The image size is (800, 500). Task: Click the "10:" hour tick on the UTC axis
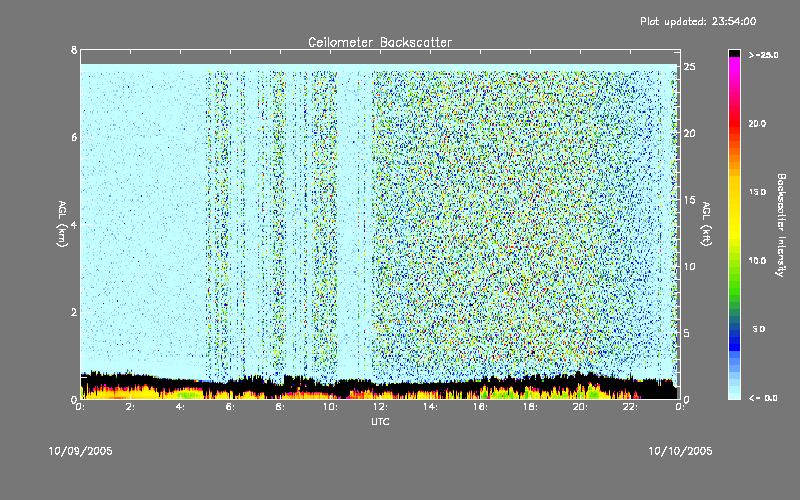pos(331,407)
